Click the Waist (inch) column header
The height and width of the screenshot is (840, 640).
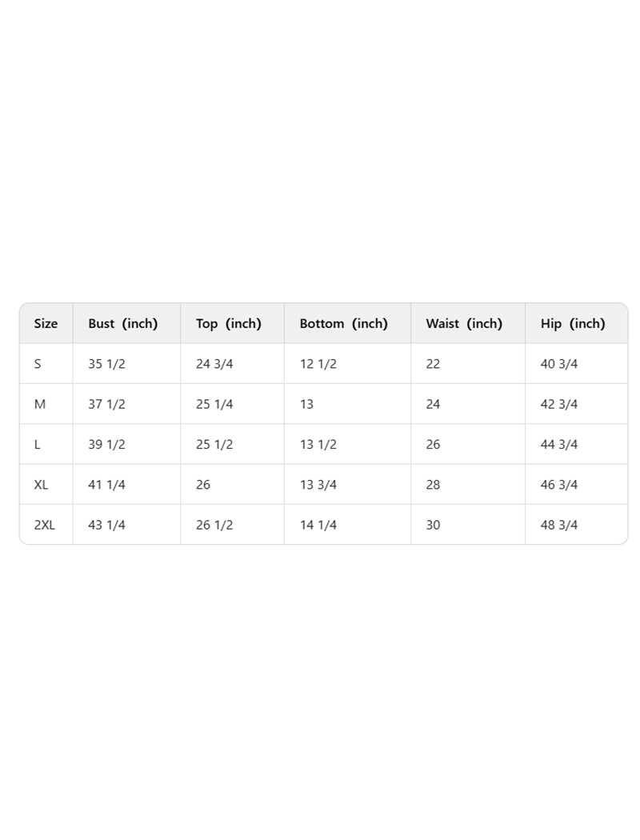click(x=464, y=324)
